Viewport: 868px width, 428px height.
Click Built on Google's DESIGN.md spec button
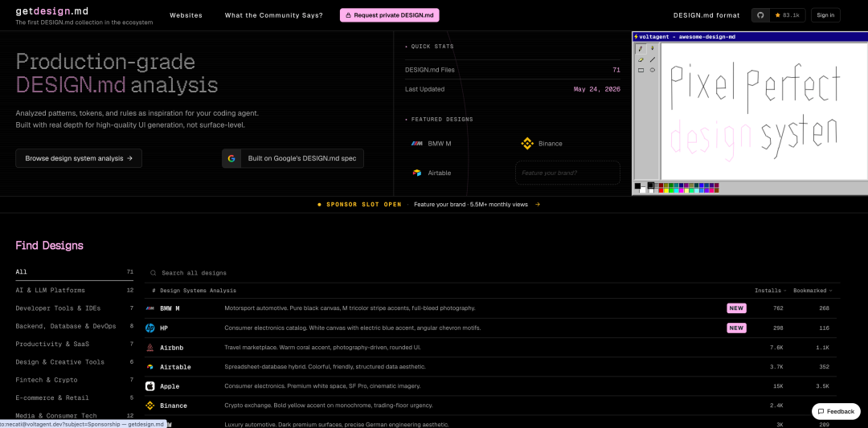point(293,158)
